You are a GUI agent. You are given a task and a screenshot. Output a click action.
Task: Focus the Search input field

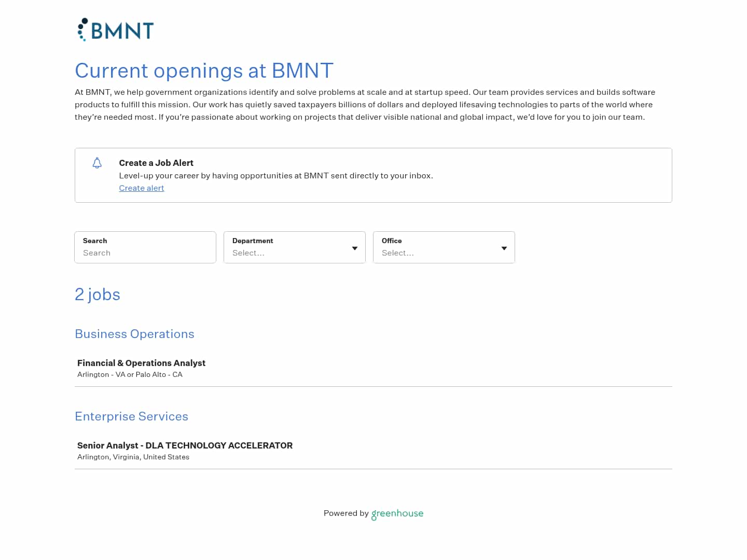tap(145, 247)
